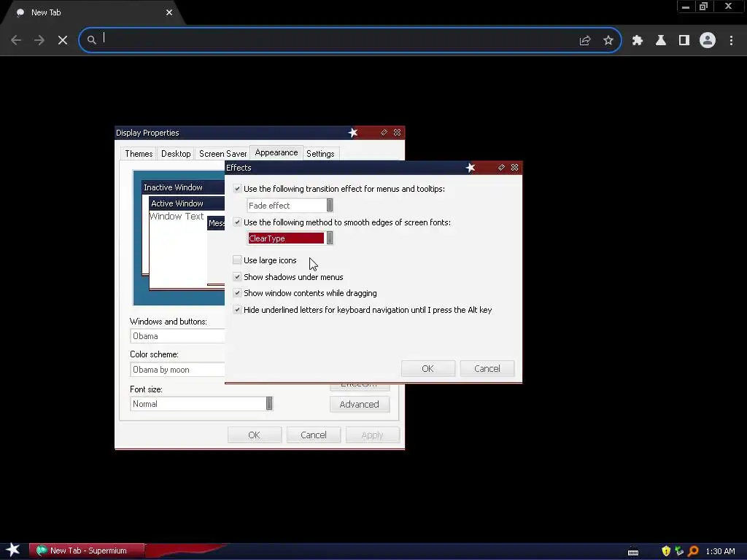Bookmark this tab with the star icon

coord(608,41)
